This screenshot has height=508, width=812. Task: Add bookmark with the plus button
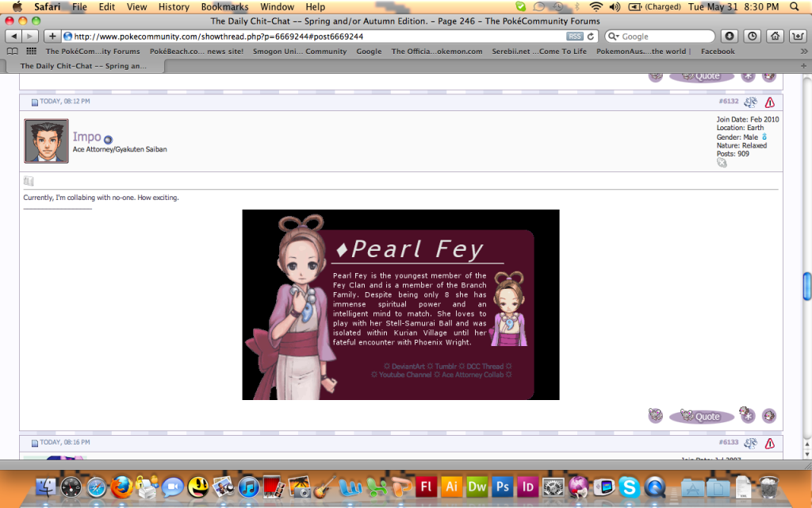pos(52,37)
